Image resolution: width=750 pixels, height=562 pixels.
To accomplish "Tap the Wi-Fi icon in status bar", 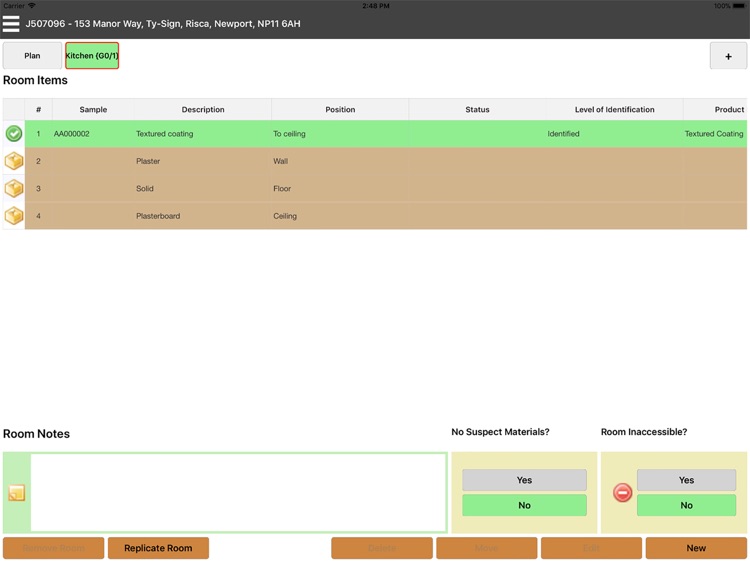I will click(32, 6).
